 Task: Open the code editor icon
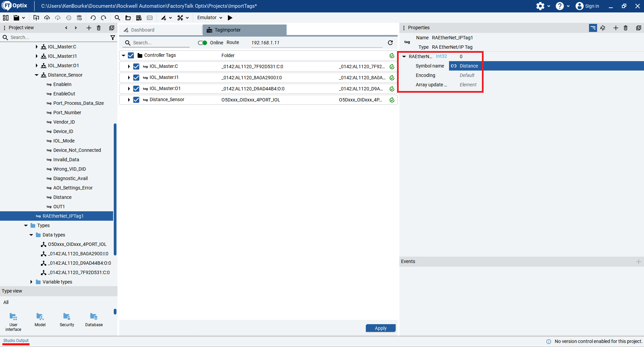pos(150,18)
